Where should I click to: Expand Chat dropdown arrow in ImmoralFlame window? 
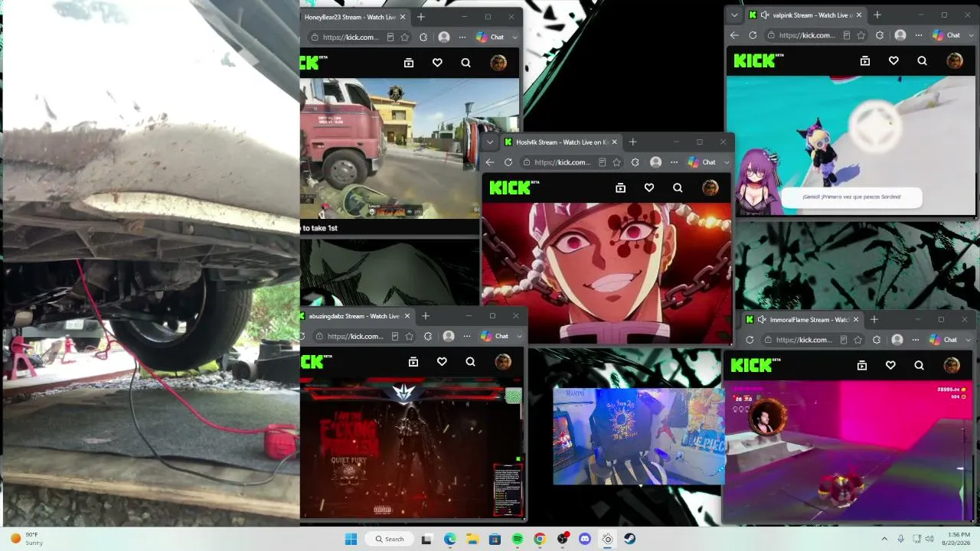pos(968,340)
